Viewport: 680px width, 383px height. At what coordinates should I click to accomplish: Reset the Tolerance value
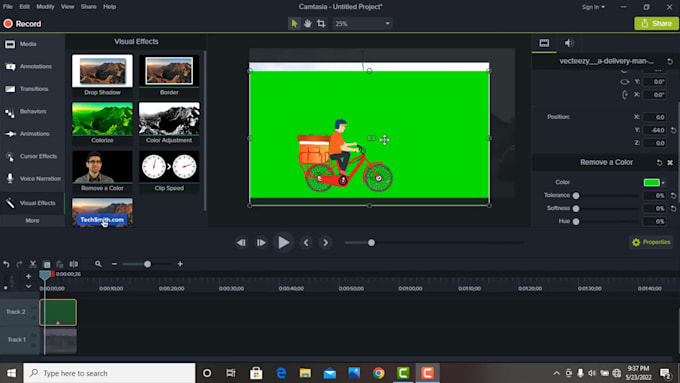tap(673, 196)
